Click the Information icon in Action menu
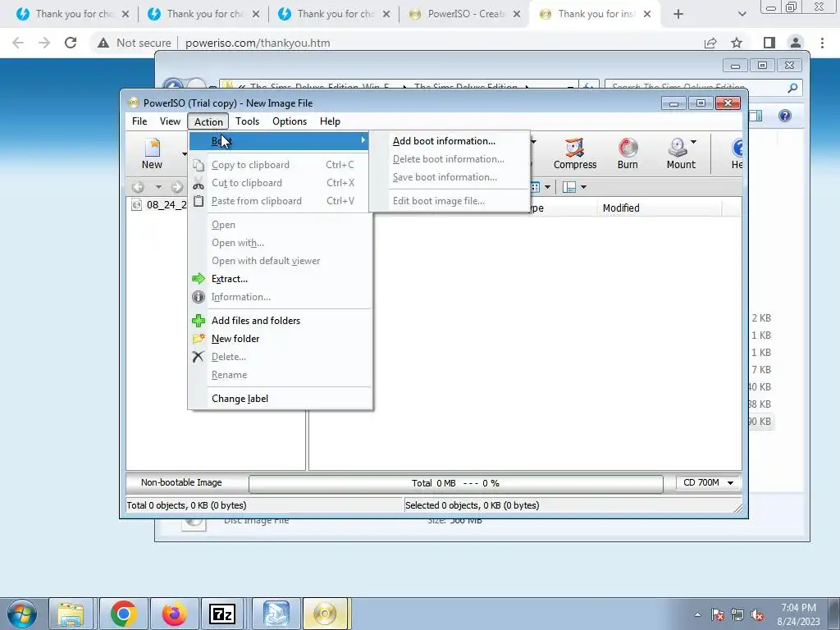 [199, 297]
